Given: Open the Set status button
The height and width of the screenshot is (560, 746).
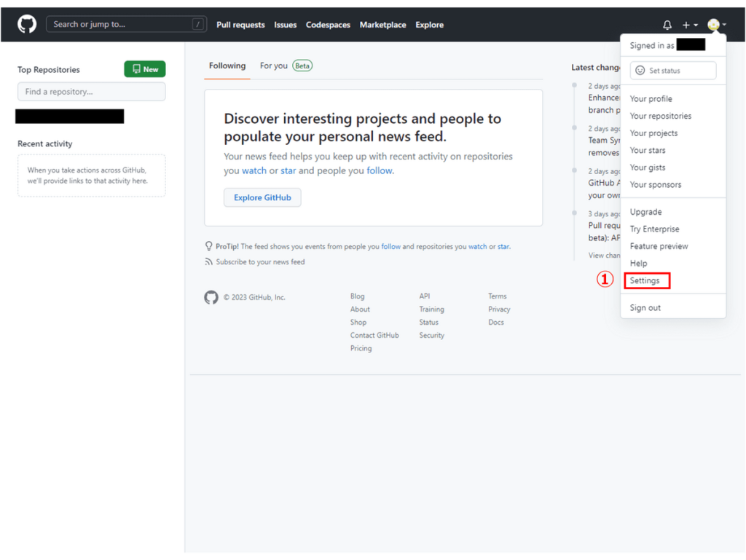Looking at the screenshot, I should [x=672, y=71].
